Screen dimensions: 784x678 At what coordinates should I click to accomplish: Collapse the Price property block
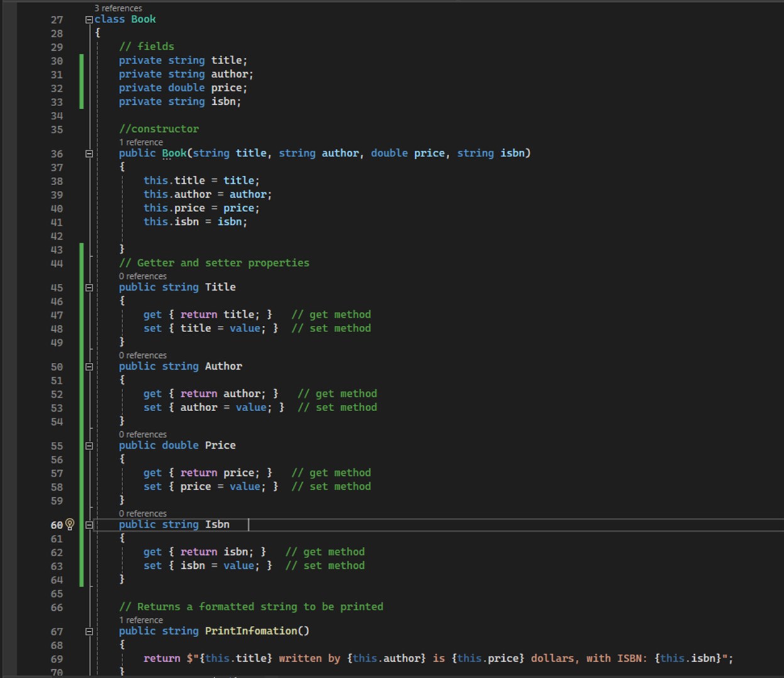pyautogui.click(x=89, y=446)
